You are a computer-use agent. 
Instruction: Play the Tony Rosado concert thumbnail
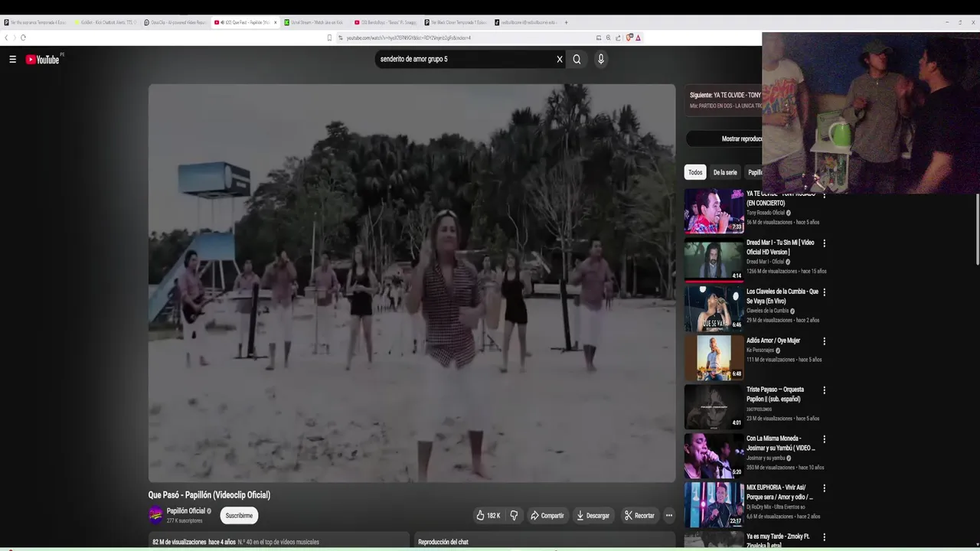pyautogui.click(x=714, y=211)
